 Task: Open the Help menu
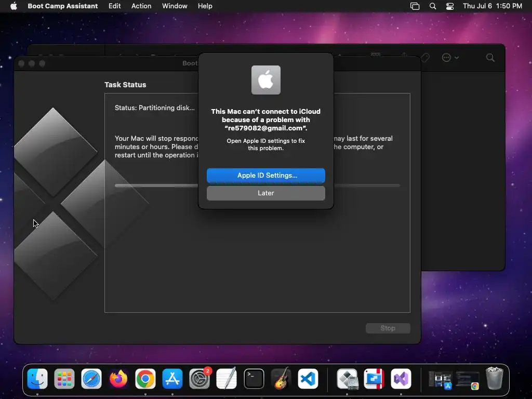point(205,6)
